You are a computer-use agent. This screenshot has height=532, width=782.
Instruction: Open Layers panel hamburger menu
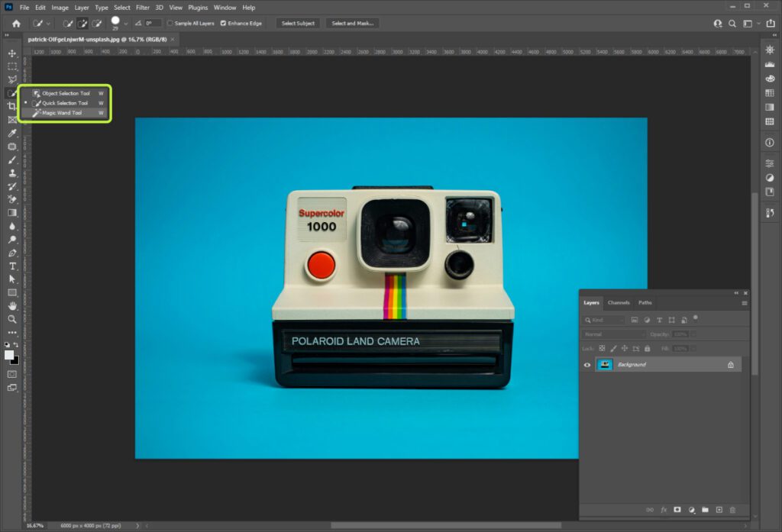point(744,303)
